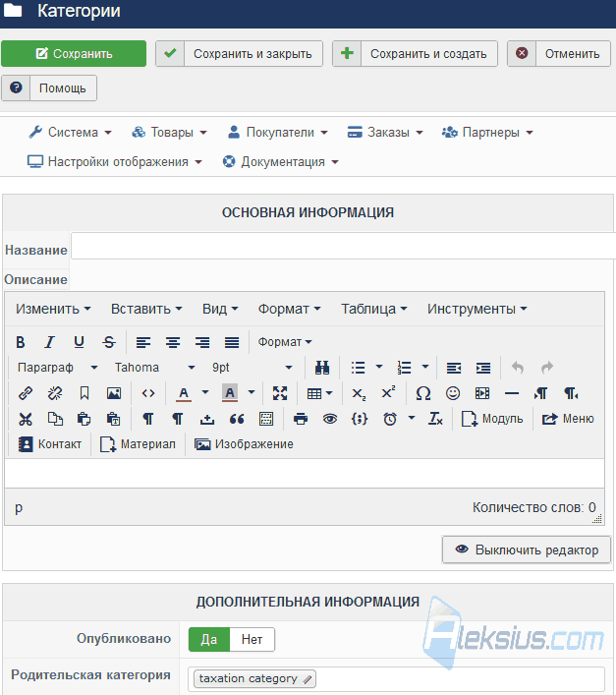616x695 pixels.
Task: Open source code view icon
Action: tap(148, 393)
